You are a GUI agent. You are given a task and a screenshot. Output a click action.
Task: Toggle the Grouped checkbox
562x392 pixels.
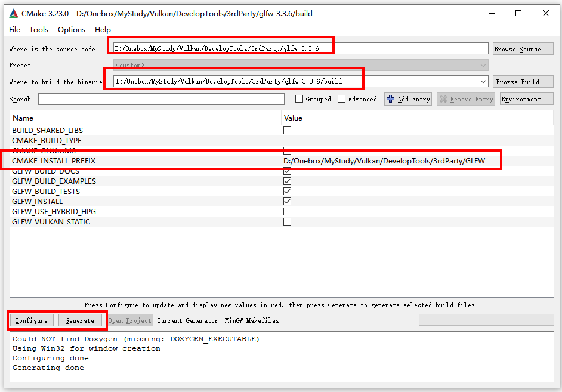coord(299,99)
